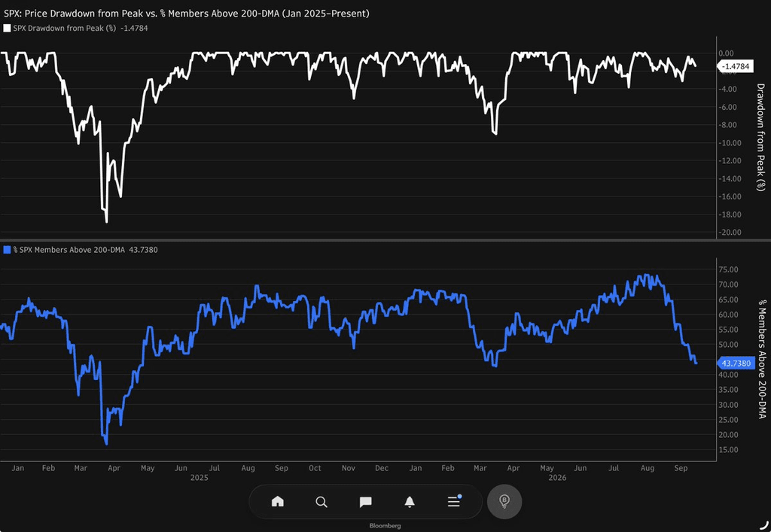The height and width of the screenshot is (532, 771).
Task: Click the 2025 year label on time axis
Action: coord(199,478)
